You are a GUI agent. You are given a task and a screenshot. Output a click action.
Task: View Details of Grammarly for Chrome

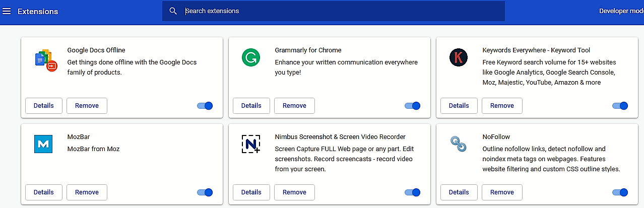tap(251, 106)
